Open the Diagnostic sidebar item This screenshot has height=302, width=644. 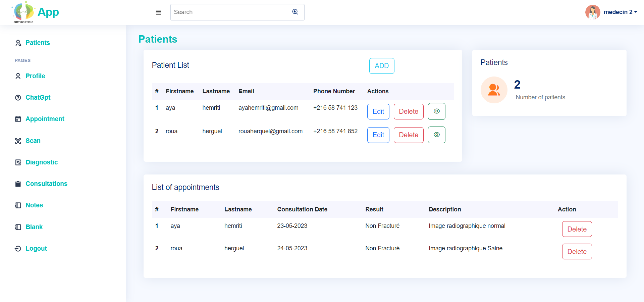click(x=42, y=162)
